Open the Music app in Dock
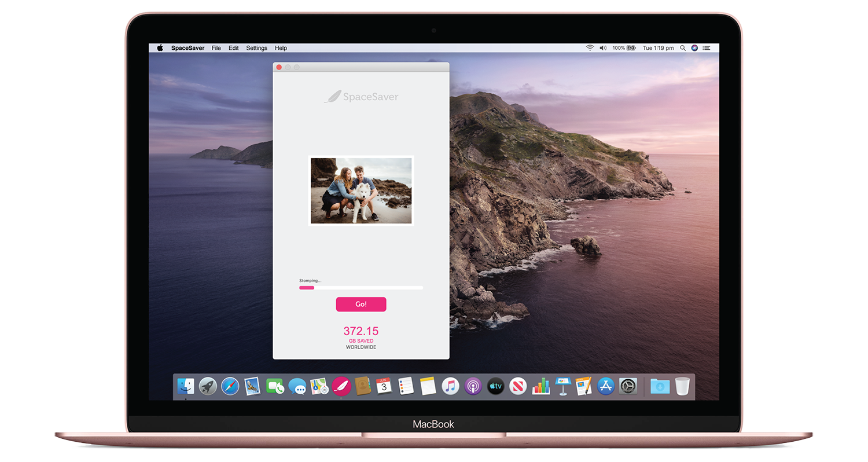Viewport: 868px width, 462px height. 450,386
